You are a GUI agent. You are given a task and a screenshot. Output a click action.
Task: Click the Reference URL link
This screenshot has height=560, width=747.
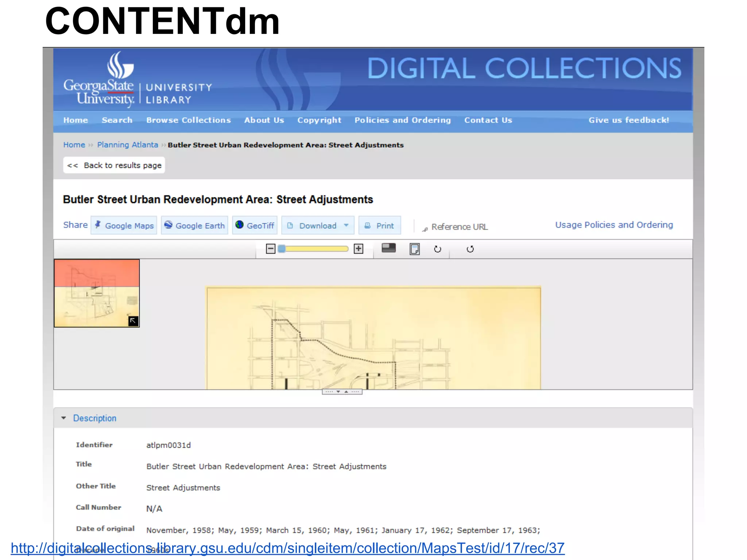[455, 227]
